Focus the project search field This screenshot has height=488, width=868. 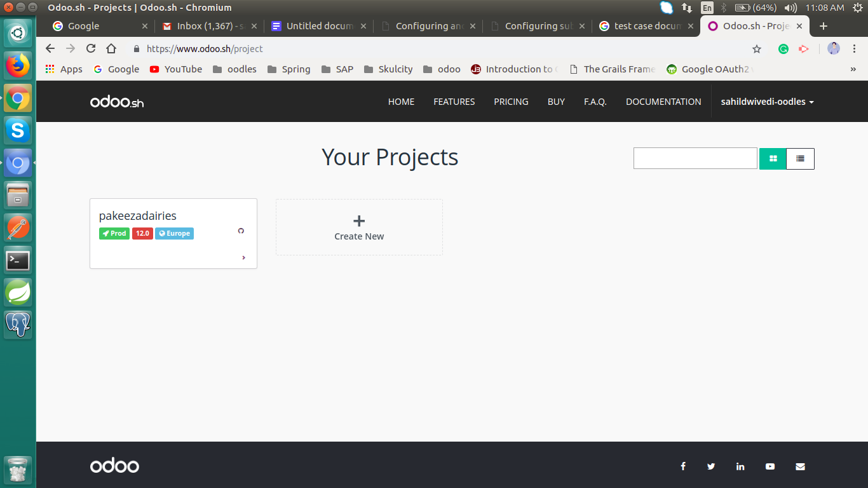695,158
